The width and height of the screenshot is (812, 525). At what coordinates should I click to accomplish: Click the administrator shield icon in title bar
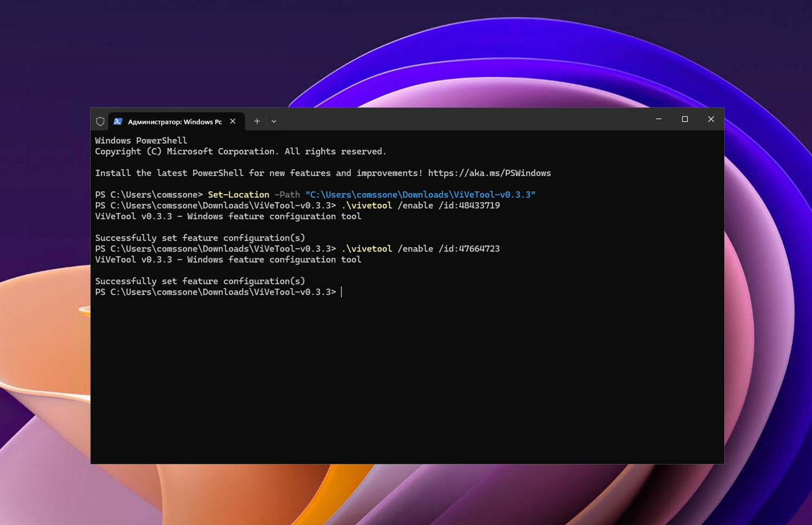pos(100,121)
